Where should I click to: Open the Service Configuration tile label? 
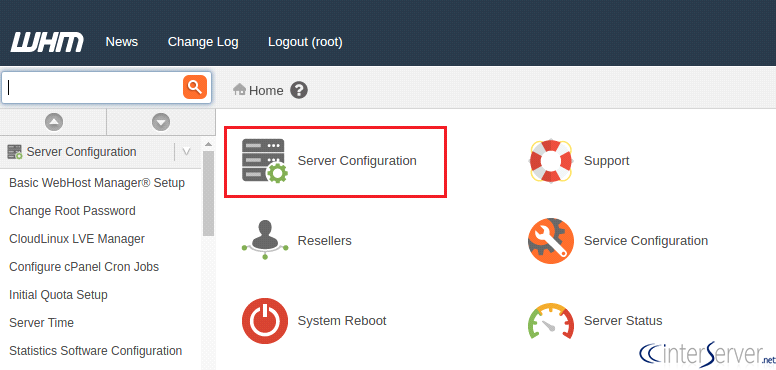(646, 241)
